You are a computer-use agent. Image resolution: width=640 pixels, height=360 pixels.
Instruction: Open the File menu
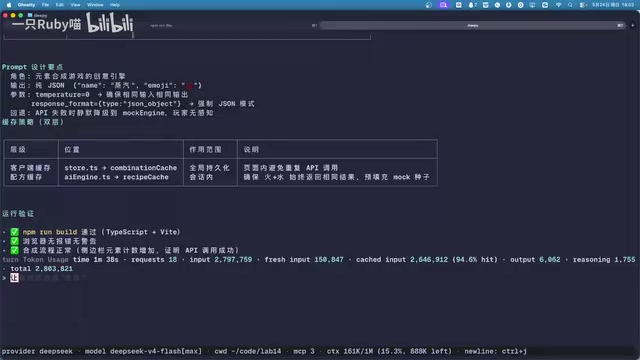[45, 5]
